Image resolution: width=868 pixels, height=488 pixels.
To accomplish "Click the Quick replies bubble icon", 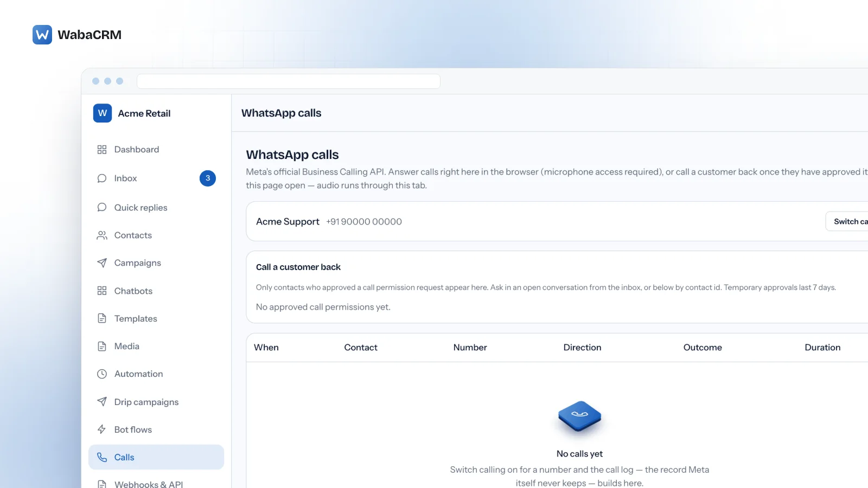I will point(102,208).
